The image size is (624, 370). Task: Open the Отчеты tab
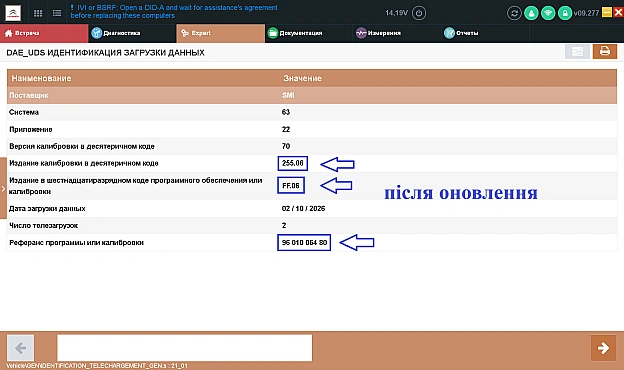coord(486,33)
